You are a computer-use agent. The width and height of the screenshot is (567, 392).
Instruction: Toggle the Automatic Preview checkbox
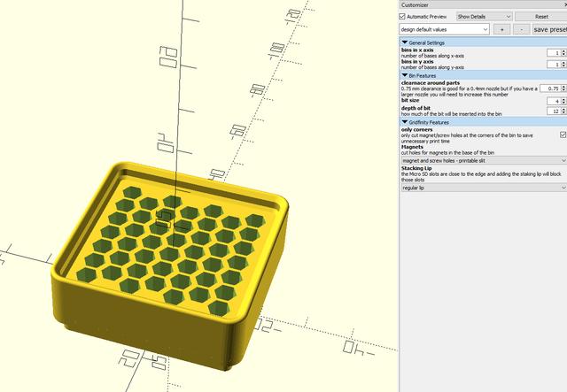tap(402, 17)
